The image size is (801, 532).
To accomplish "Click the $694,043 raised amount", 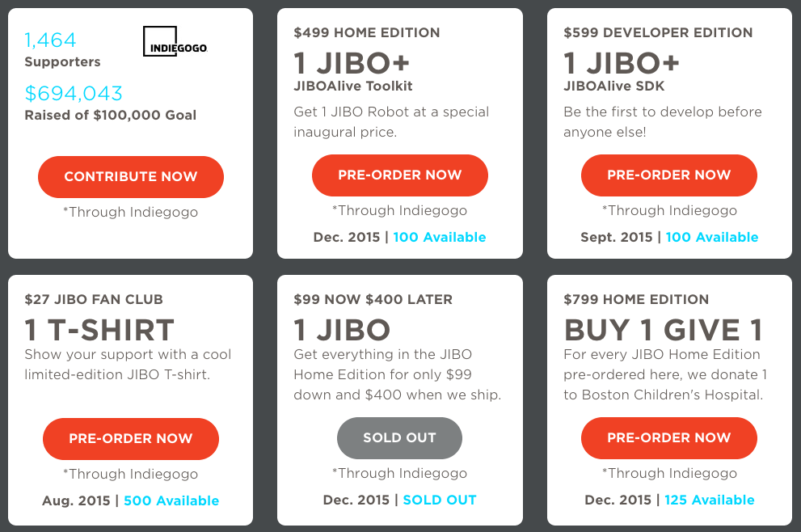I will click(x=74, y=94).
